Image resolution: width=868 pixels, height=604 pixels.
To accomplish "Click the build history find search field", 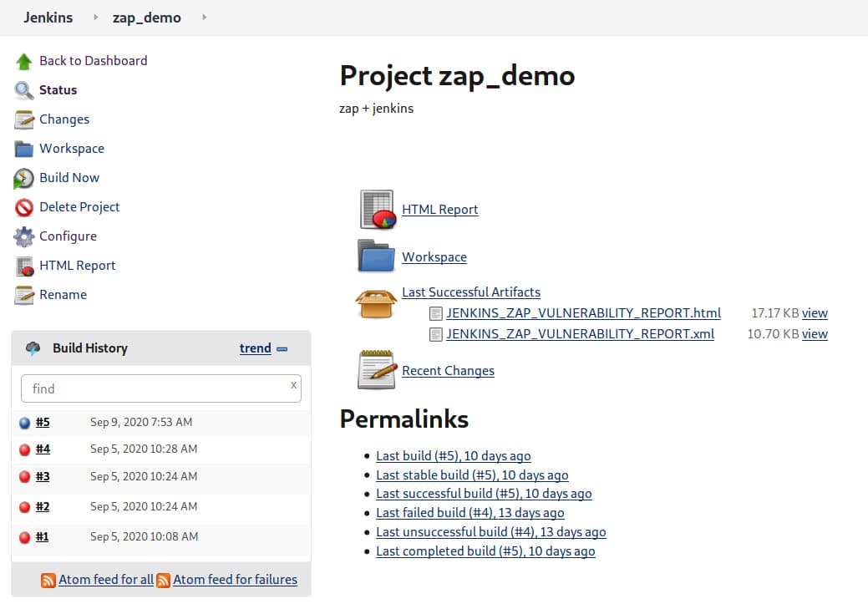I will click(x=155, y=388).
